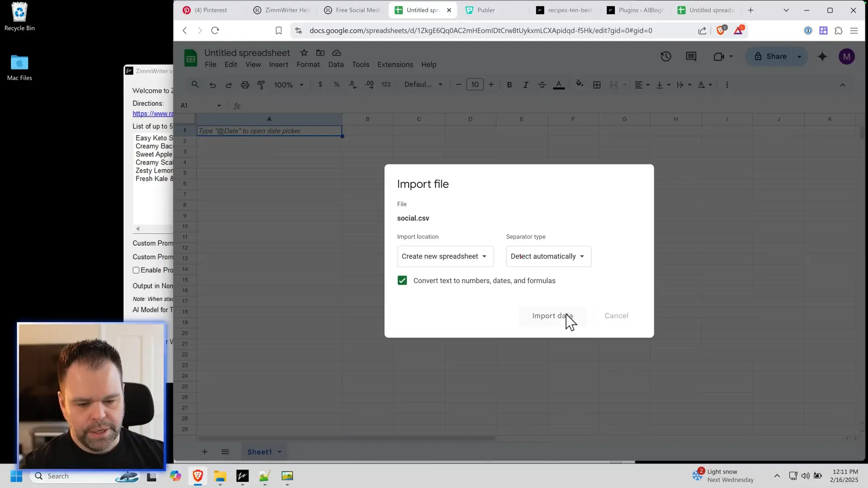
Task: Open the Sheet1 tab dropdown arrow
Action: point(279,452)
